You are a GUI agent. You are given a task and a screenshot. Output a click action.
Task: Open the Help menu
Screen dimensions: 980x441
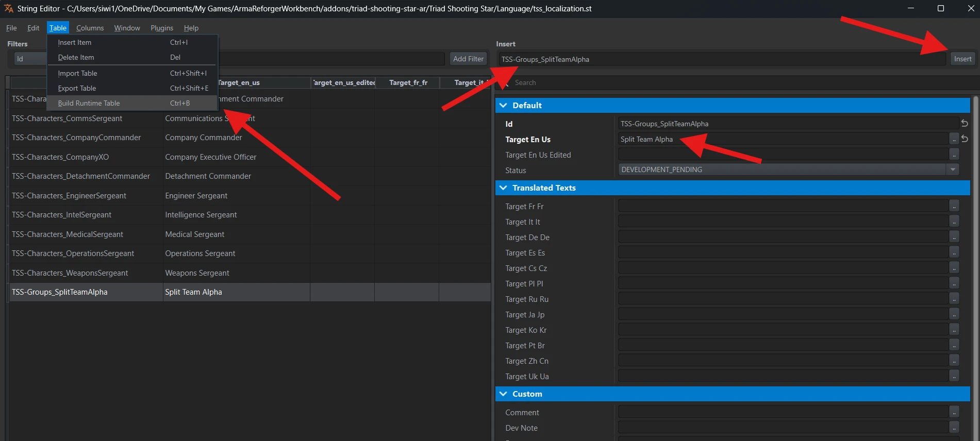coord(191,28)
